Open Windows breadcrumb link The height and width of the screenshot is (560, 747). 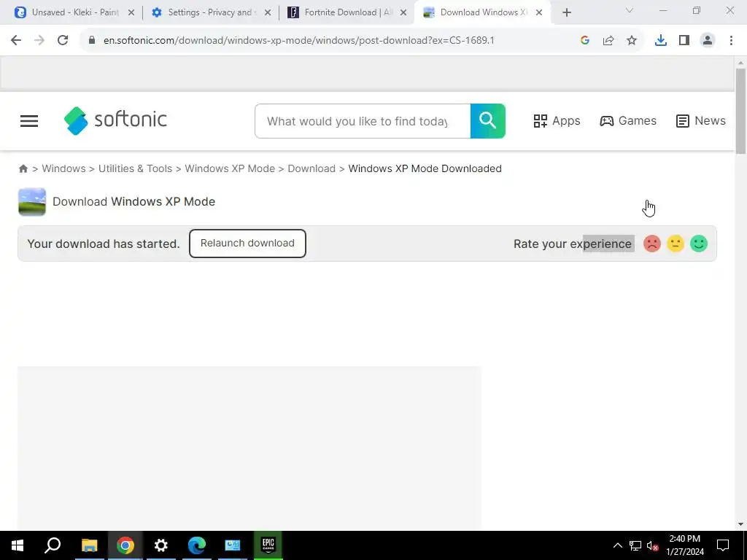click(64, 168)
